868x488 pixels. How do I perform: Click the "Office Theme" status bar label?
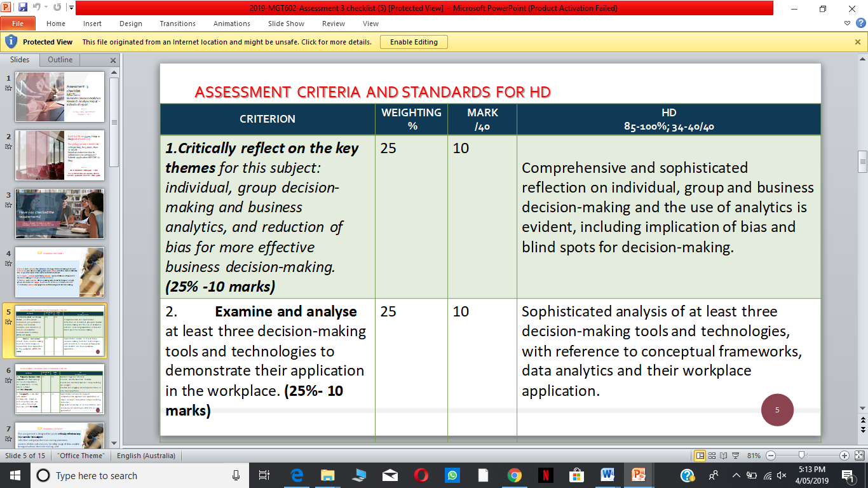(79, 456)
